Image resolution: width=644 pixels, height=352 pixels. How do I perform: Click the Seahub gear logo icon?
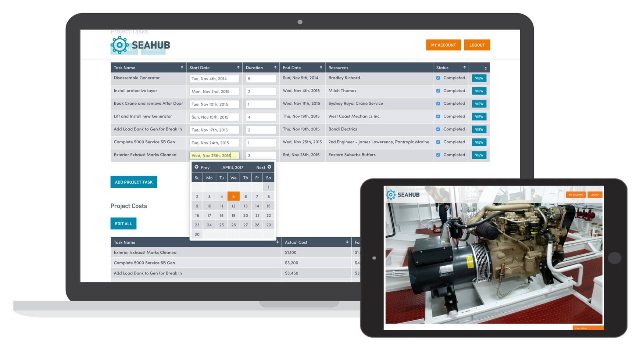point(119,45)
